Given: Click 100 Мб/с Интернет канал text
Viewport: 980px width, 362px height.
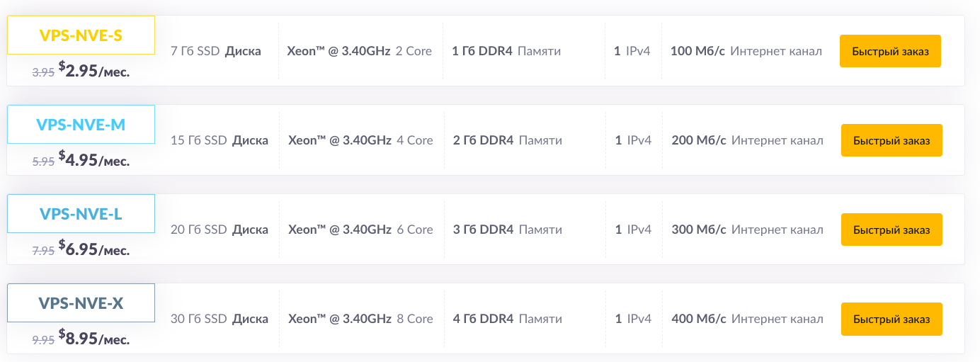Looking at the screenshot, I should tap(746, 51).
